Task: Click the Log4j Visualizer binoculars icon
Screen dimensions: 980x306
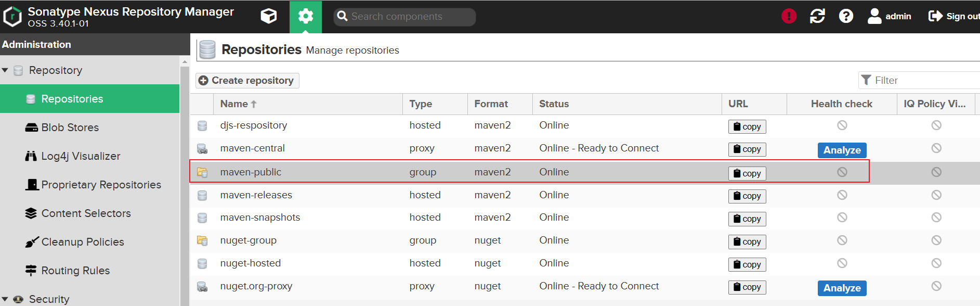Action: (31, 156)
